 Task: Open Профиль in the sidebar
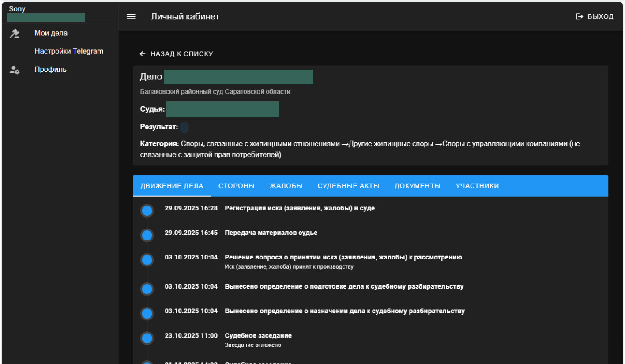pyautogui.click(x=50, y=69)
